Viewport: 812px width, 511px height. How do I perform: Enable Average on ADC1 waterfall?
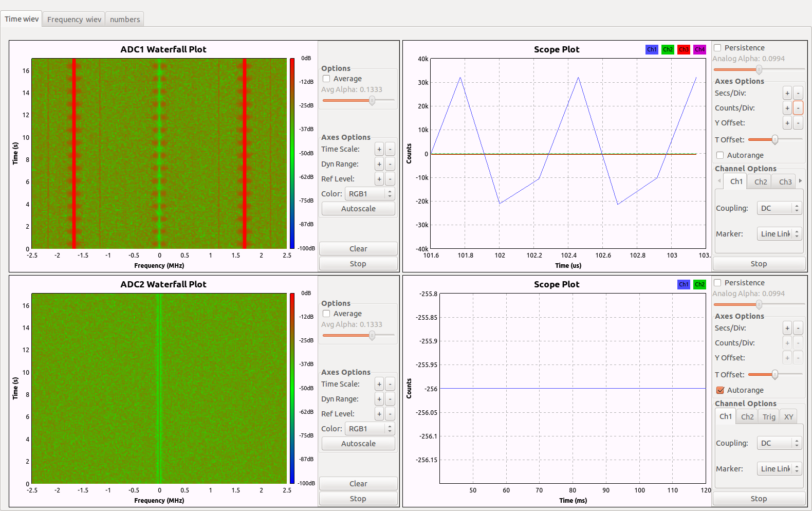click(x=326, y=79)
